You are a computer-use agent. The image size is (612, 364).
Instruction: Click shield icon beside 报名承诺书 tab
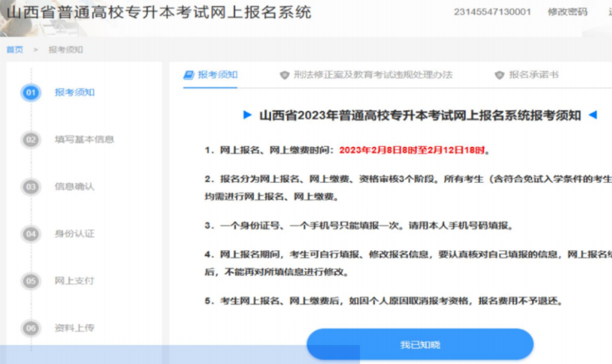coord(500,75)
